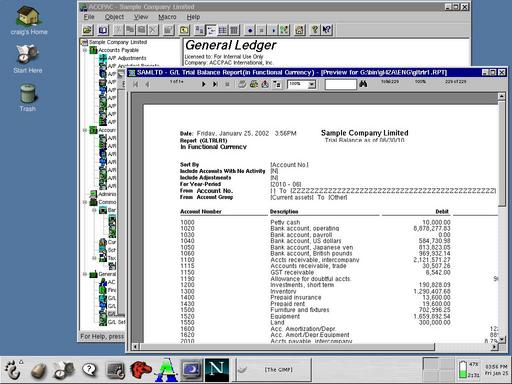Image resolution: width=512 pixels, height=384 pixels.
Task: Click 'Inventory' description in report
Action: click(x=283, y=291)
